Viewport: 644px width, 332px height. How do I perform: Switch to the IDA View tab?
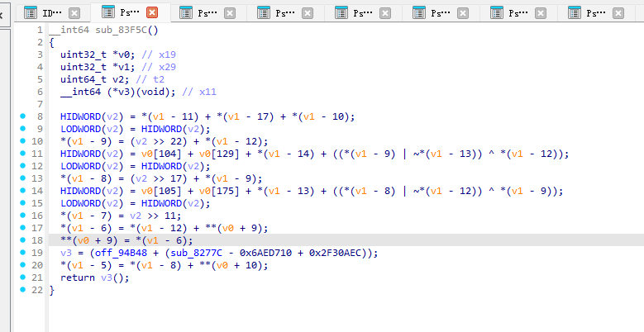point(50,13)
